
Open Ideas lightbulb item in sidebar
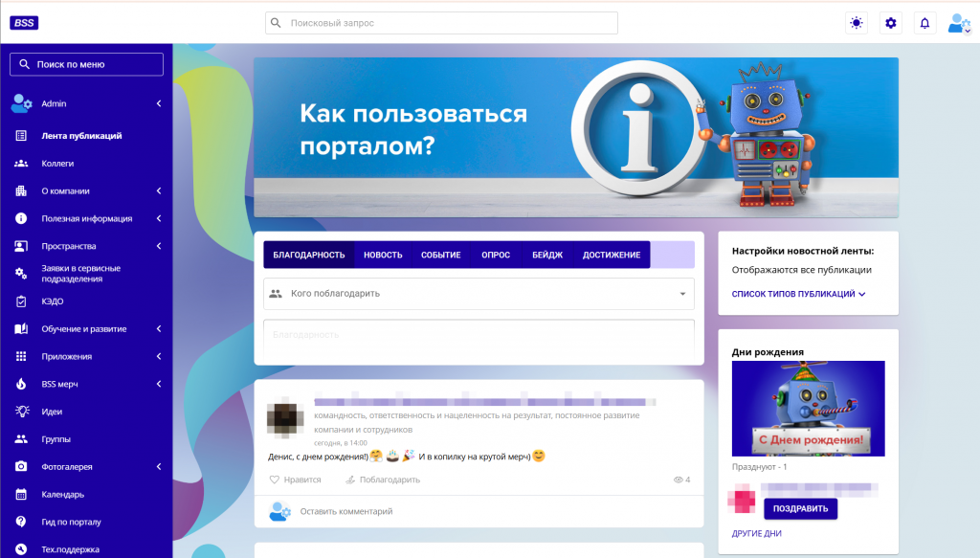(x=21, y=412)
